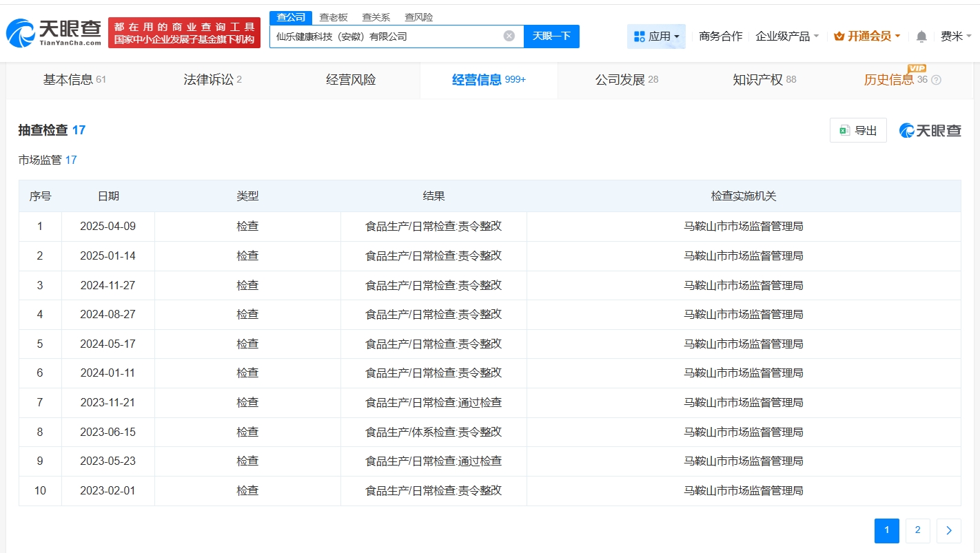
Task: Open the 开通会员 membership dropdown
Action: pyautogui.click(x=867, y=36)
